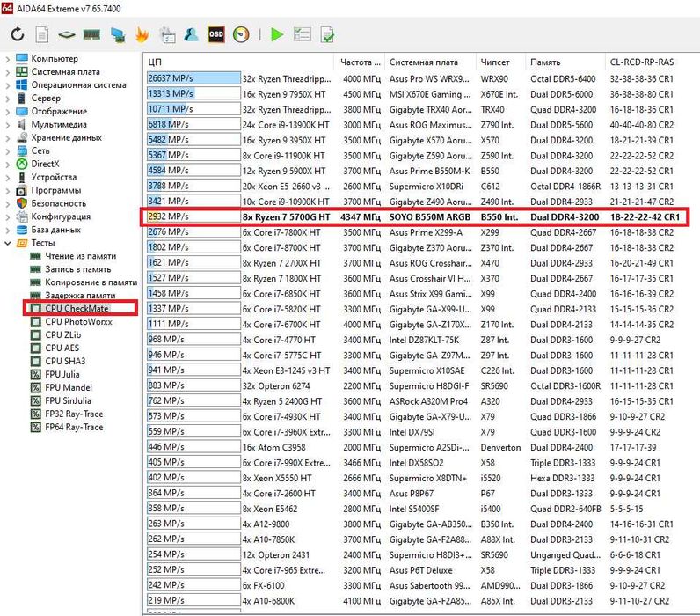This screenshot has width=700, height=616.
Task: Expand the Хранение данных tree node
Action: (7, 137)
